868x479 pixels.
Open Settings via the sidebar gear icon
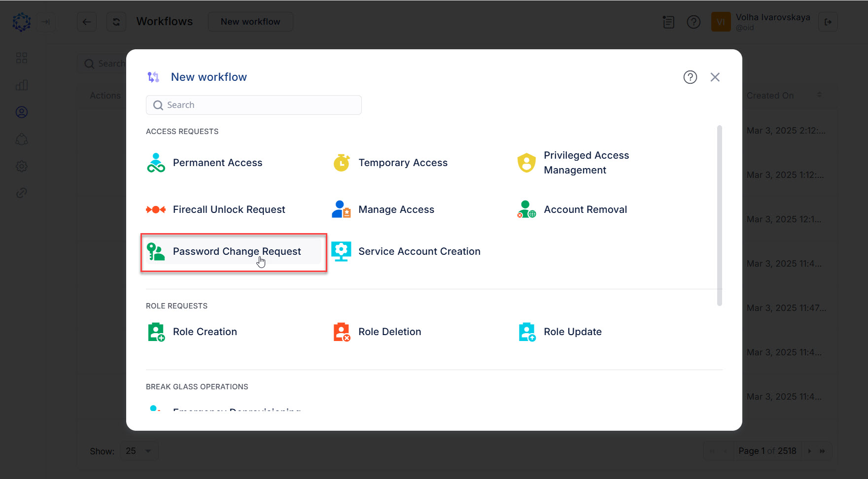pyautogui.click(x=21, y=166)
